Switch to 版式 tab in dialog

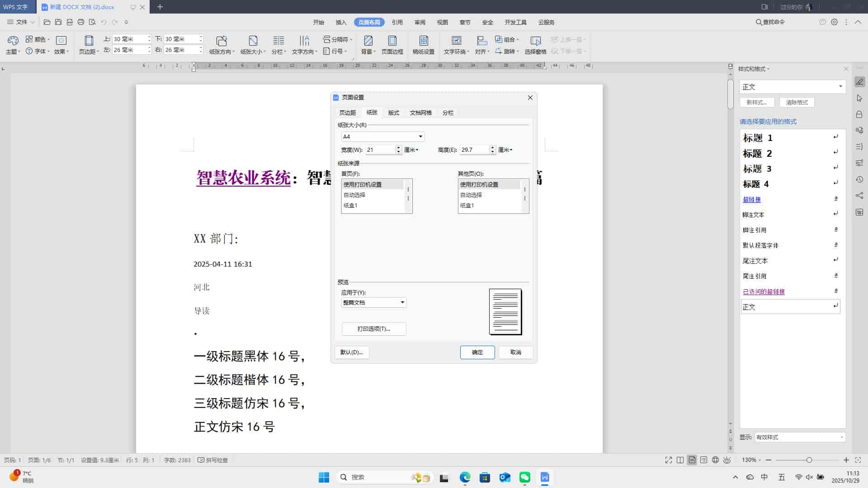click(x=394, y=113)
